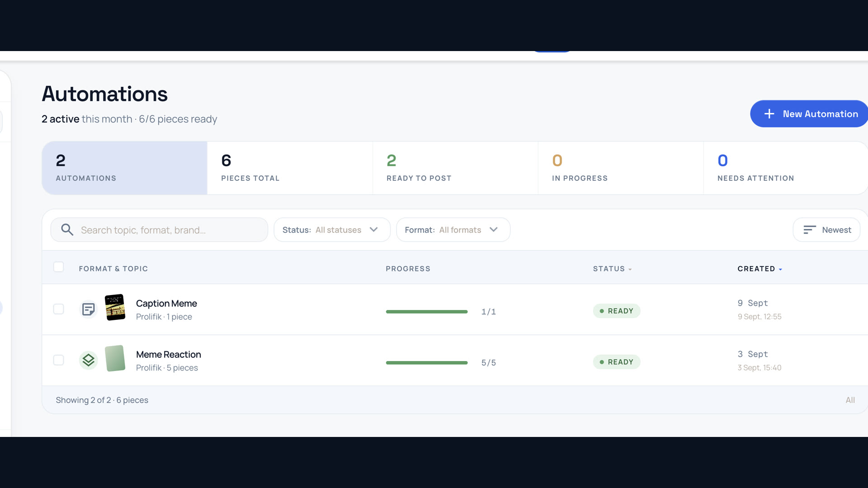
Task: Select the Needs Attention stat tab
Action: [x=786, y=168]
